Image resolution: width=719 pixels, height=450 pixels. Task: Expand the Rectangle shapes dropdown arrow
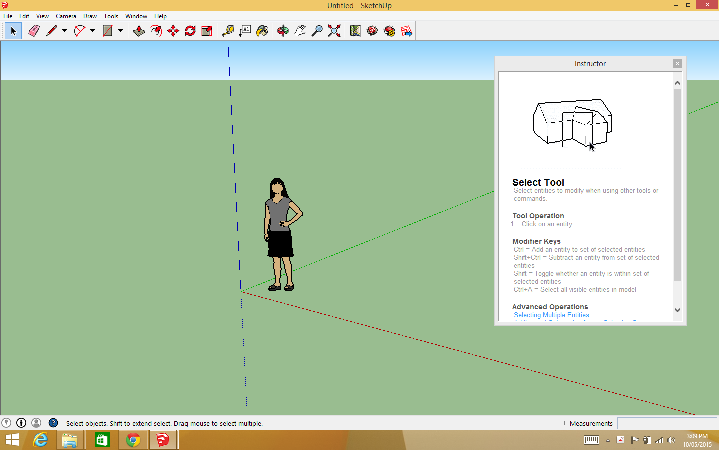point(120,31)
